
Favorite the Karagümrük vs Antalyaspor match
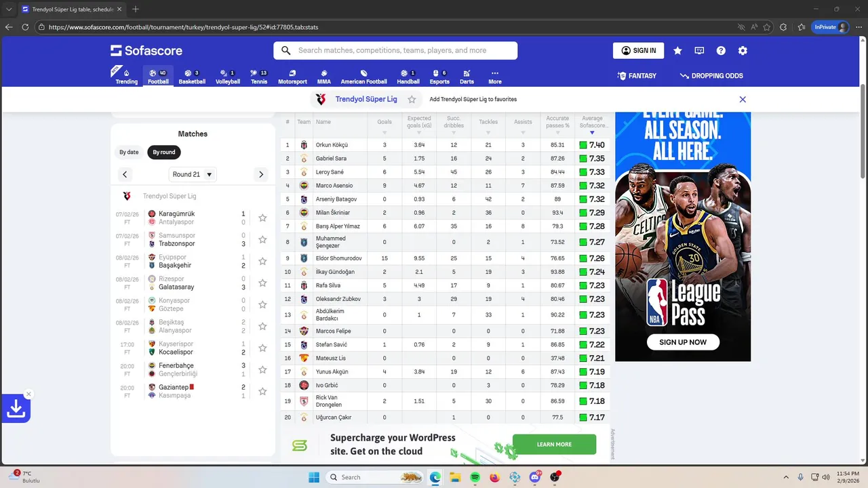(x=262, y=218)
